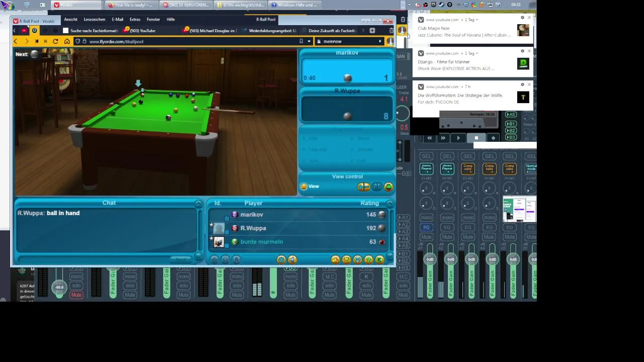Screen dimensions: 644x362
Task: Click the trophy icon in game toolbar
Action: [346, 260]
